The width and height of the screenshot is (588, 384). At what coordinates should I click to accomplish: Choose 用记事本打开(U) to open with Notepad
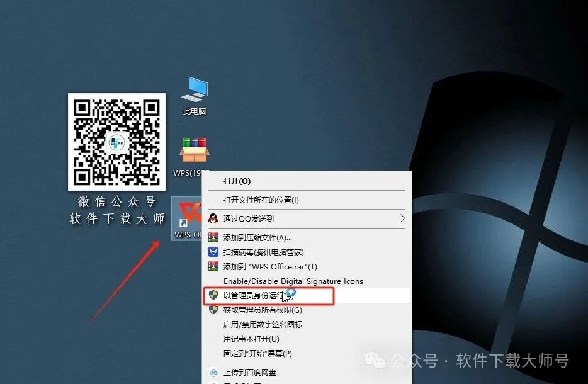click(252, 339)
